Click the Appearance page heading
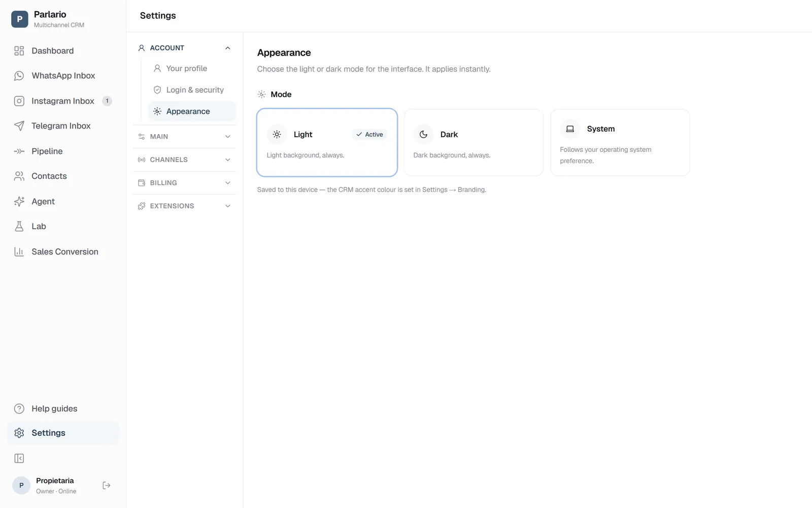The height and width of the screenshot is (508, 812). click(284, 53)
